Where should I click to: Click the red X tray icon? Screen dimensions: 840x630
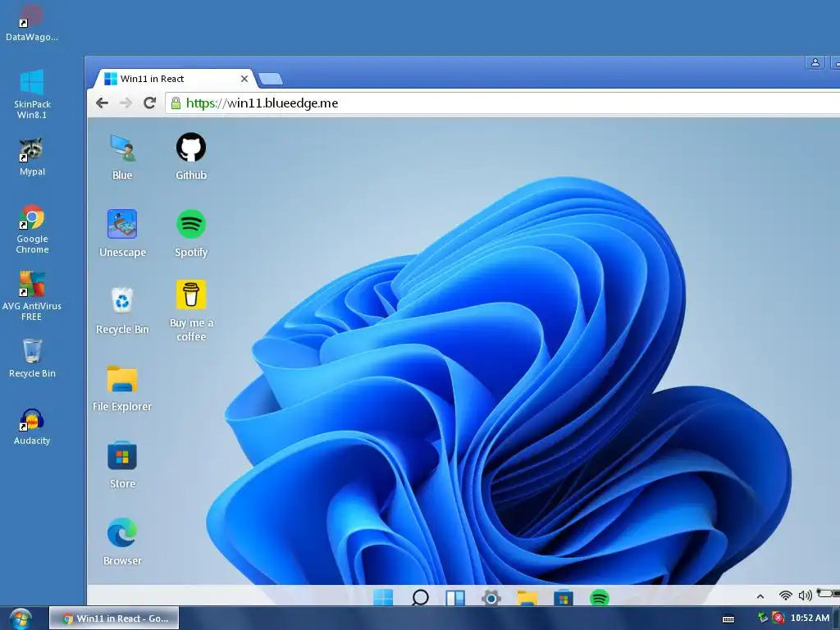pyautogui.click(x=778, y=619)
